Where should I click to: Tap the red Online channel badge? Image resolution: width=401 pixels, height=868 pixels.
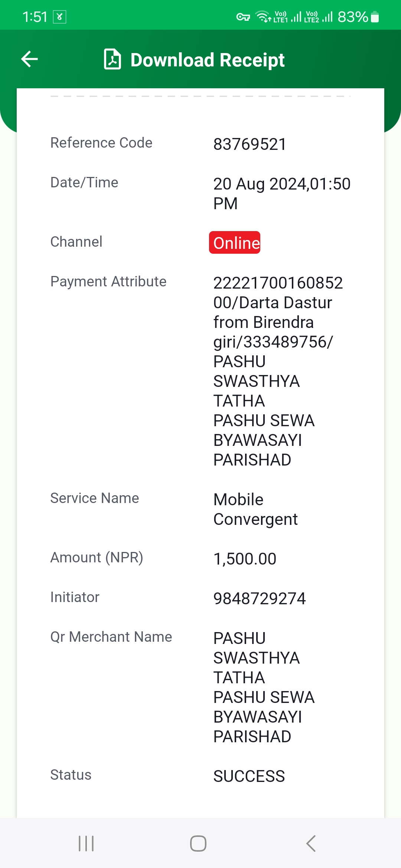(235, 243)
